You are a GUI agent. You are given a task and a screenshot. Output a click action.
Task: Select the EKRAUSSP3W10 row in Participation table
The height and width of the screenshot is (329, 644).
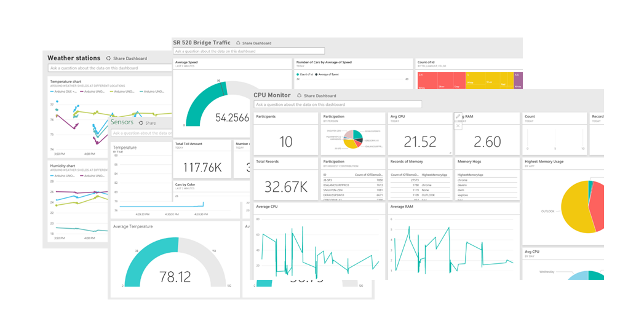(x=353, y=195)
